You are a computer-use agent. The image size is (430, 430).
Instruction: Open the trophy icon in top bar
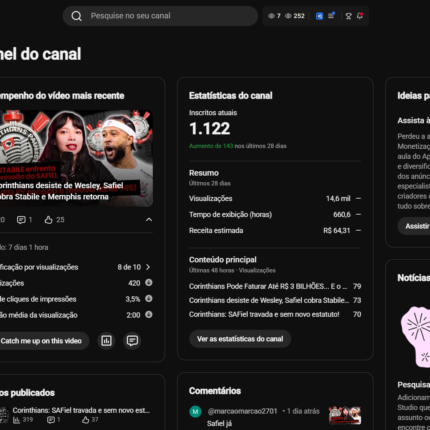tap(348, 16)
